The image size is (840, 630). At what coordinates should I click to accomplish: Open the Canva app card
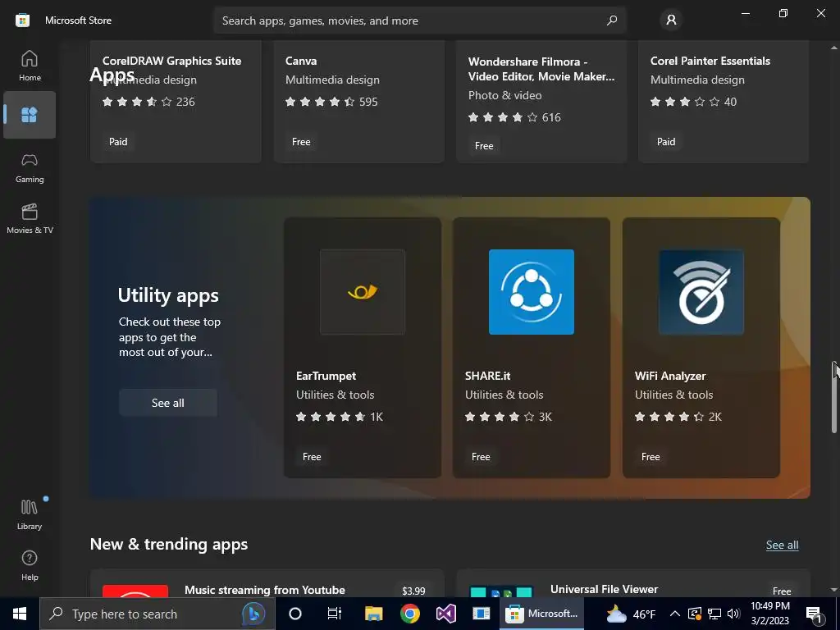point(359,102)
